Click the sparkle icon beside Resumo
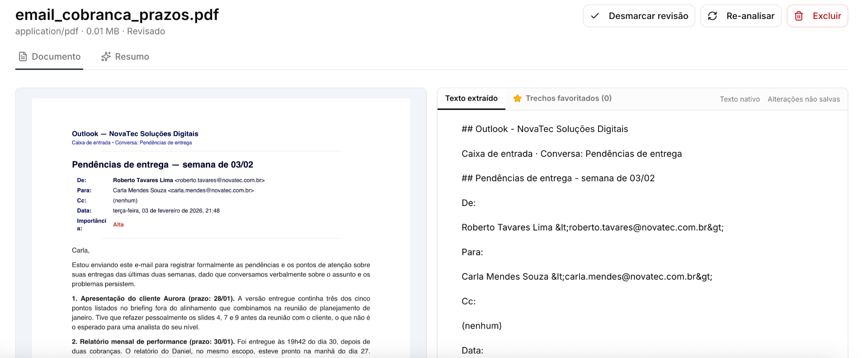 106,57
